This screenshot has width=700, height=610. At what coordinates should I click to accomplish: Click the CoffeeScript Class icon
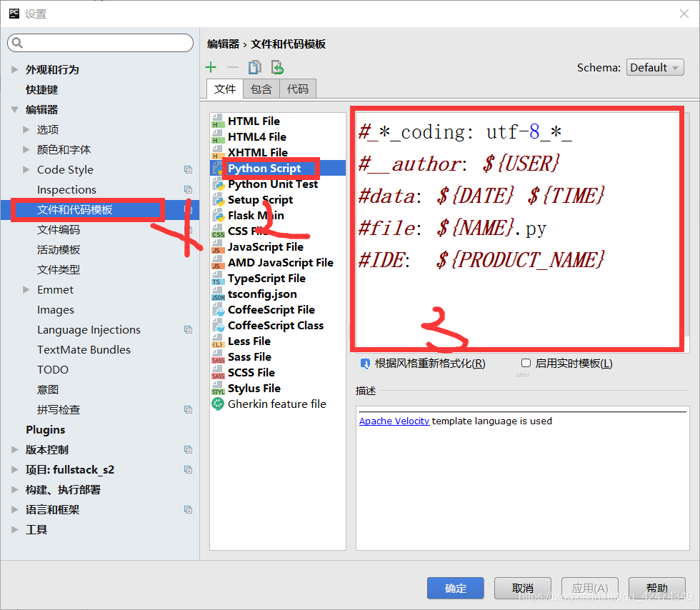point(219,325)
